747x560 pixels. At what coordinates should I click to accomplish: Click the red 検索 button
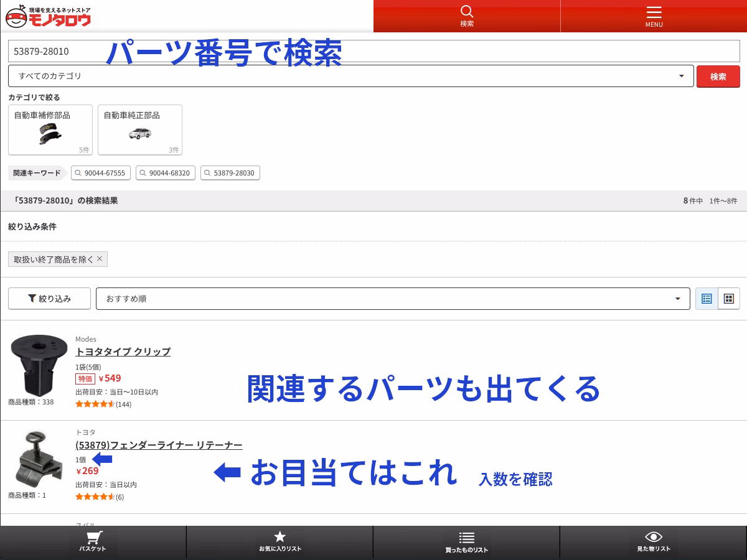pos(718,76)
